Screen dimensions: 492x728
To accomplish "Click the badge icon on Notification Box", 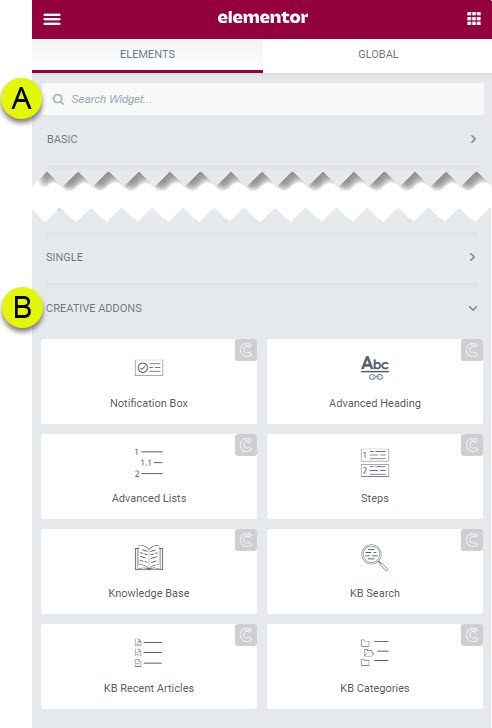I will pos(246,350).
